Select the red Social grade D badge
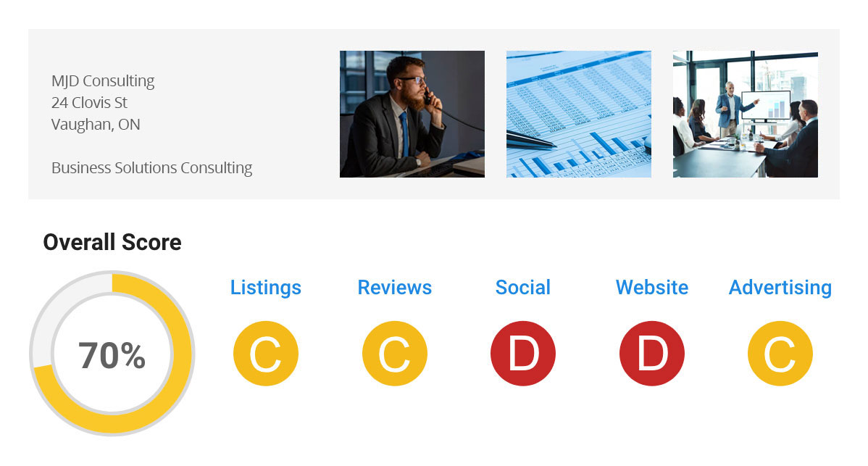Viewport: 868px width, 466px height. (522, 354)
